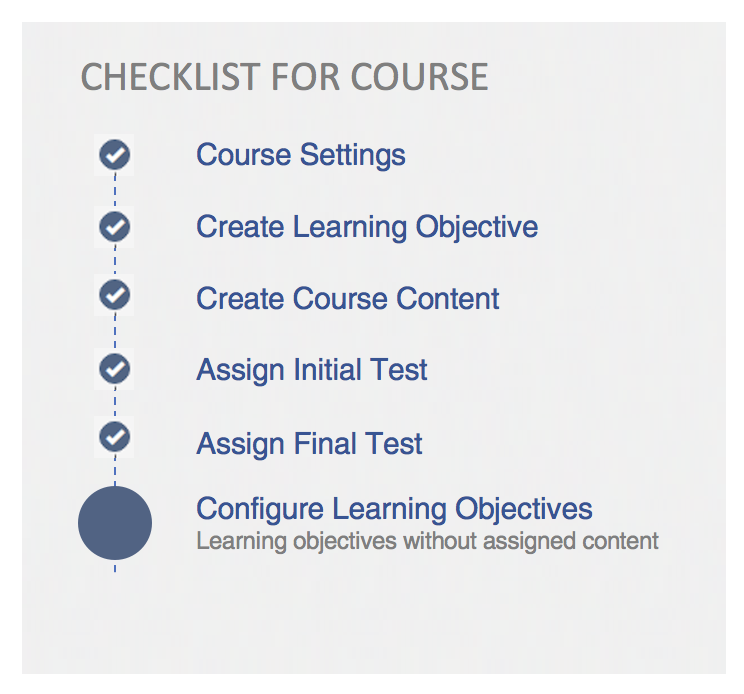Open the Create Course Content link
744x694 pixels.
tap(347, 299)
